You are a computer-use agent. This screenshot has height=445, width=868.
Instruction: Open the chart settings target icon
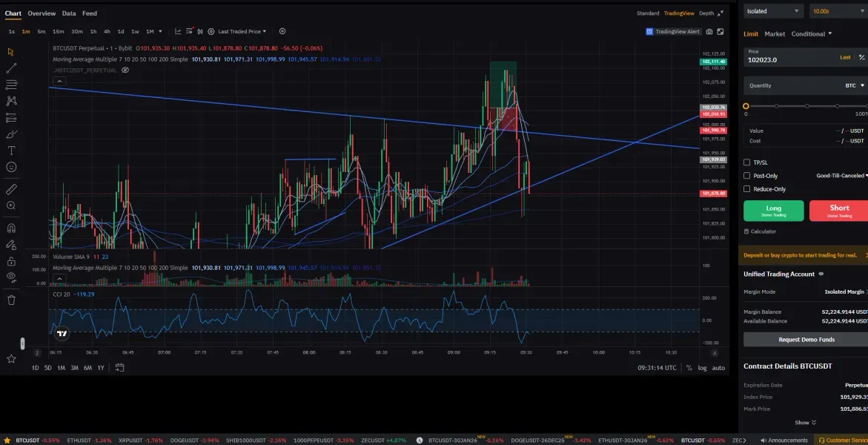click(211, 32)
